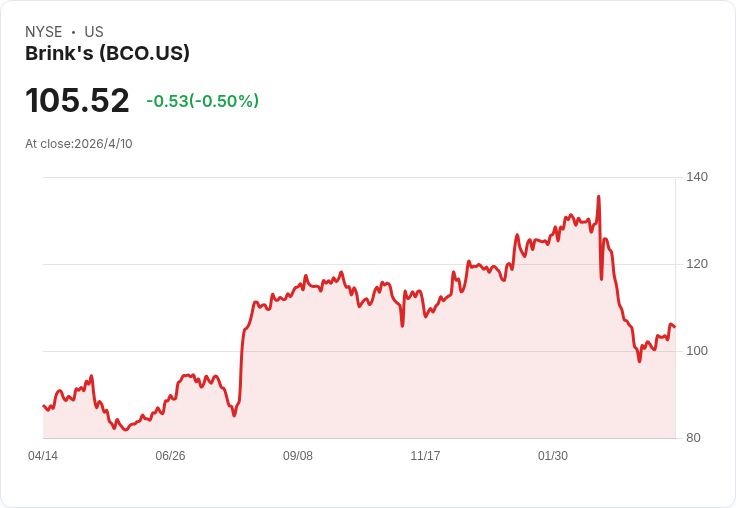Click the 120 price axis label
This screenshot has height=508, width=736.
tap(697, 264)
